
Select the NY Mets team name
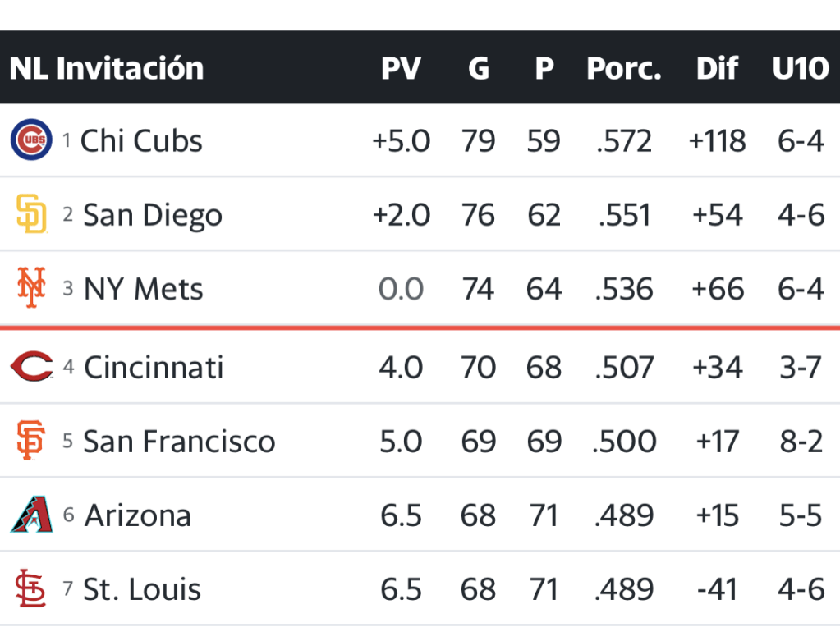[144, 290]
